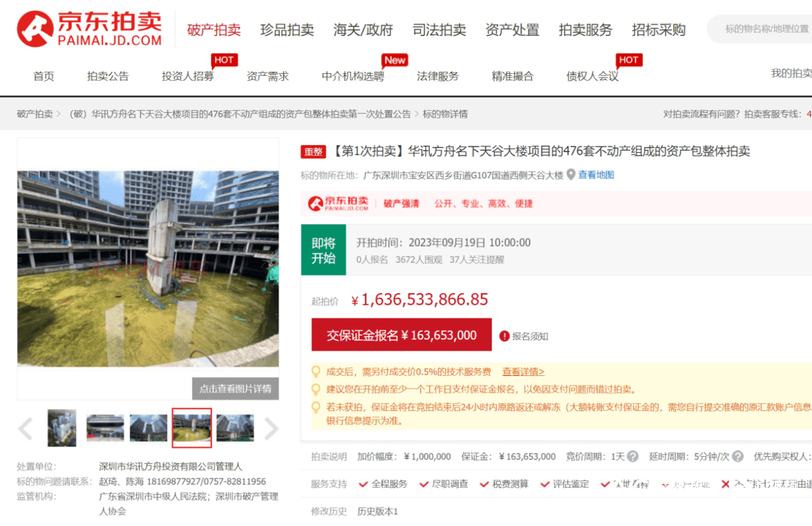The width and height of the screenshot is (812, 526).
Task: Click the help icon next to 竞价周期
Action: pyautogui.click(x=632, y=456)
